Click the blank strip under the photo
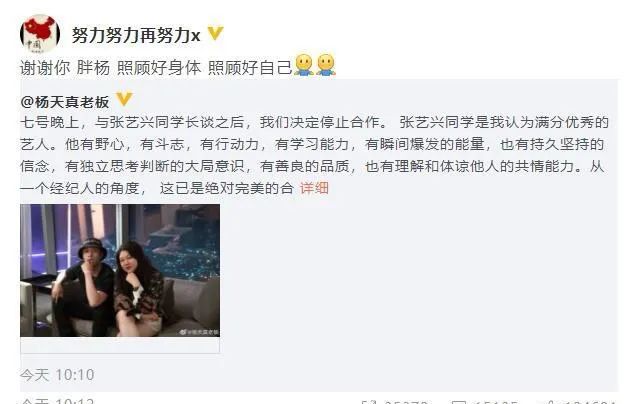634x404 pixels. coord(120,345)
